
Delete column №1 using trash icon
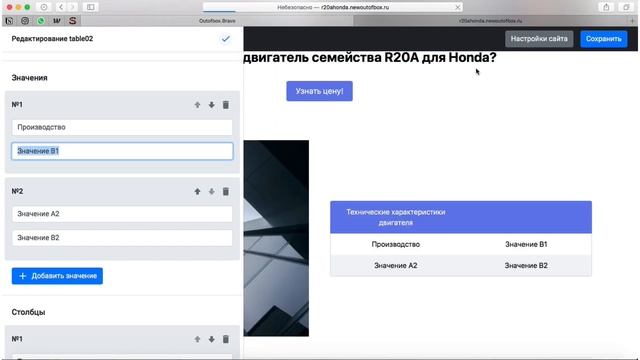226,339
